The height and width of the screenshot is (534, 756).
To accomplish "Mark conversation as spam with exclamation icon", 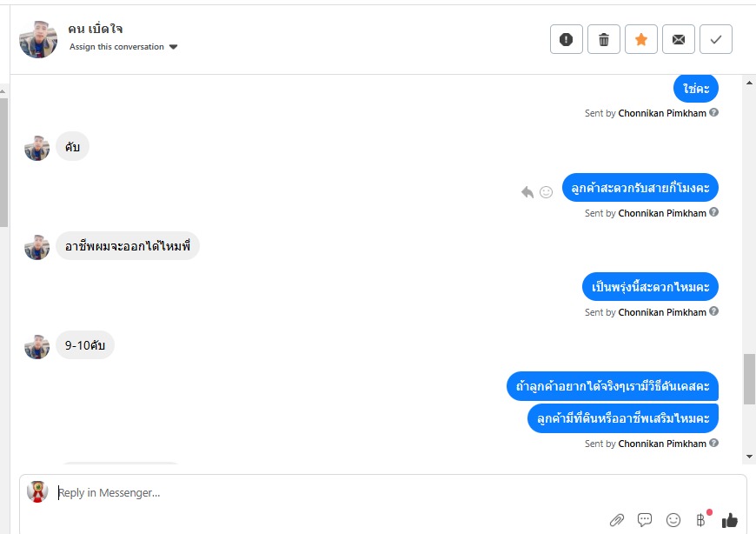I will coord(566,39).
